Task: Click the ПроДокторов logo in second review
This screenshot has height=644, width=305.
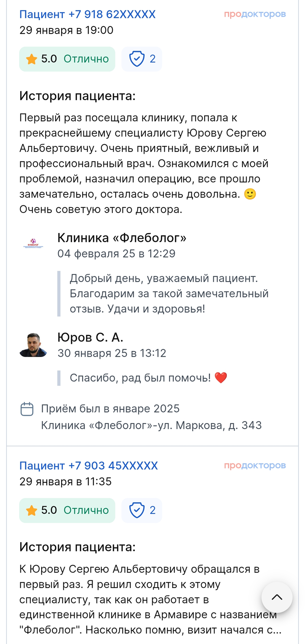Action: pos(255,466)
